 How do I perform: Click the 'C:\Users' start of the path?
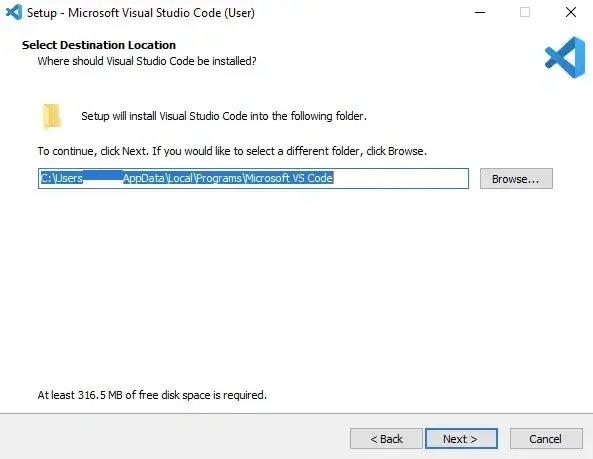(x=62, y=178)
